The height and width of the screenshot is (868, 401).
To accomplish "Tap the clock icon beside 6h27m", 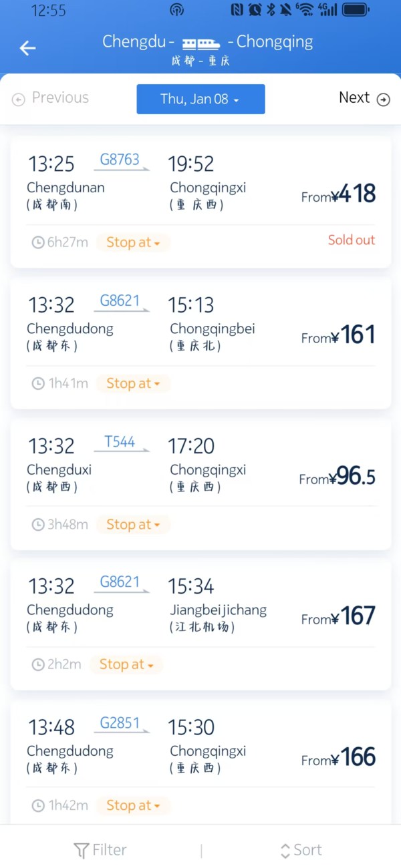I will (38, 242).
